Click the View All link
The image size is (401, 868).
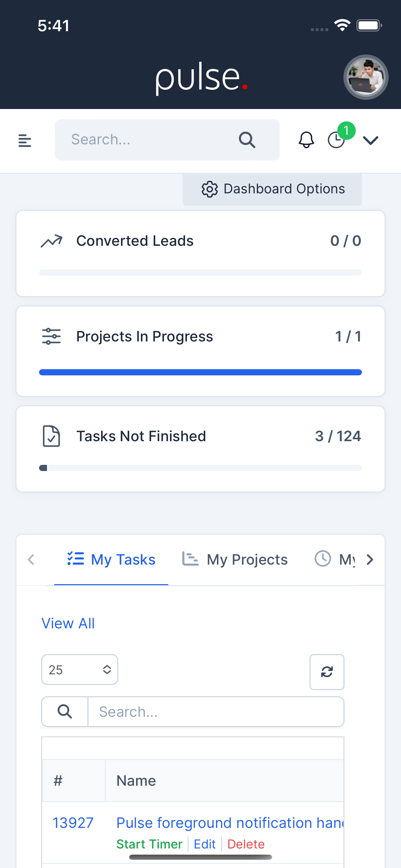pyautogui.click(x=68, y=623)
